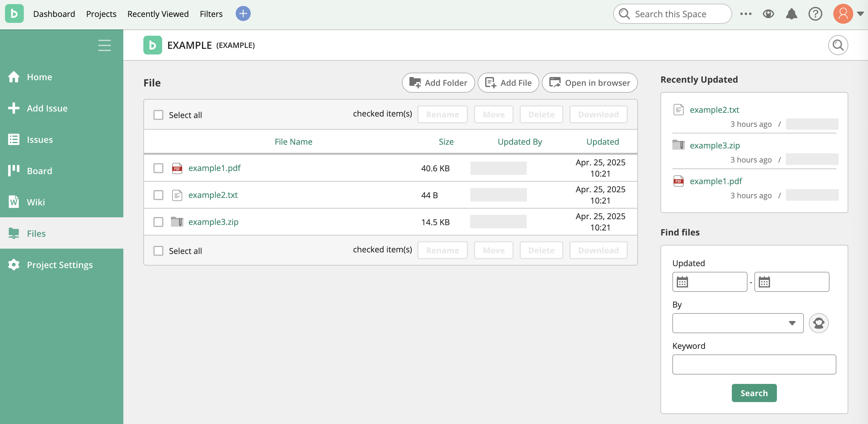Screen dimensions: 868x424
Task: Open Filters in top navigation
Action: (x=211, y=14)
